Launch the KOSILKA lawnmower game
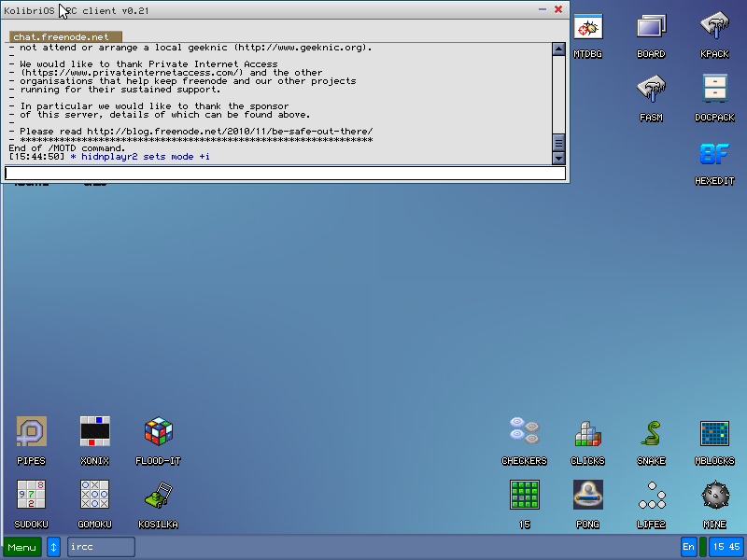Image resolution: width=747 pixels, height=560 pixels. click(158, 495)
